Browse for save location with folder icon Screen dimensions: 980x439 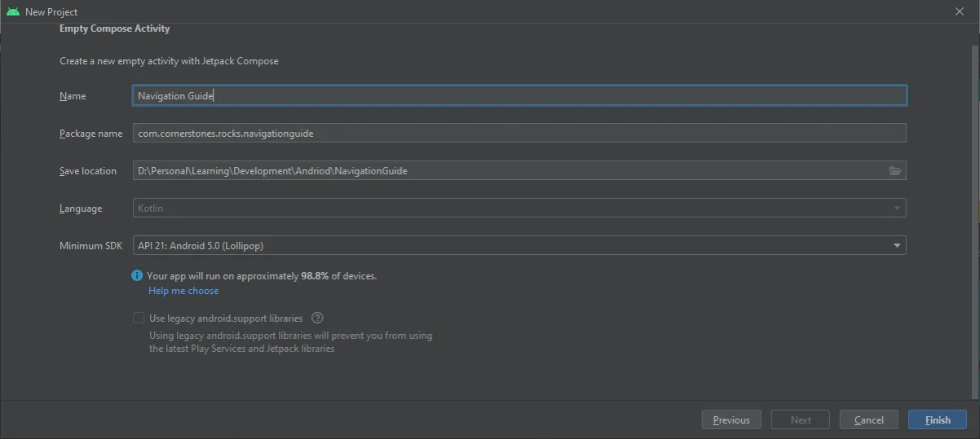pyautogui.click(x=894, y=171)
